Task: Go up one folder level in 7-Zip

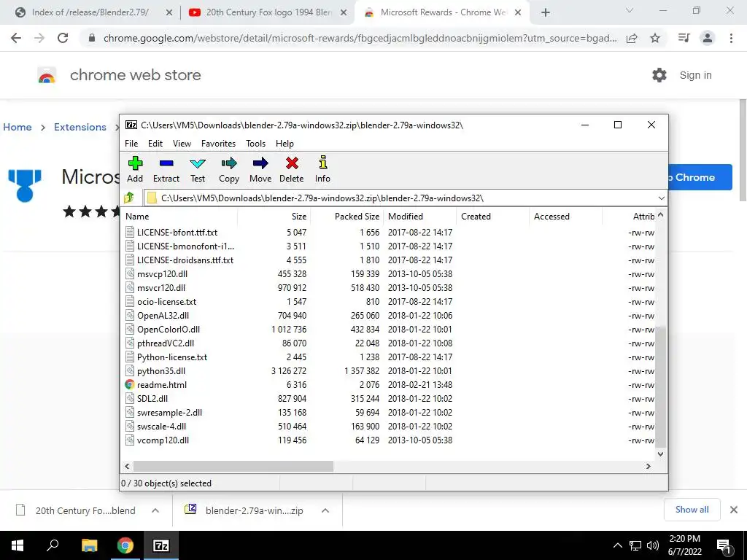Action: click(129, 198)
